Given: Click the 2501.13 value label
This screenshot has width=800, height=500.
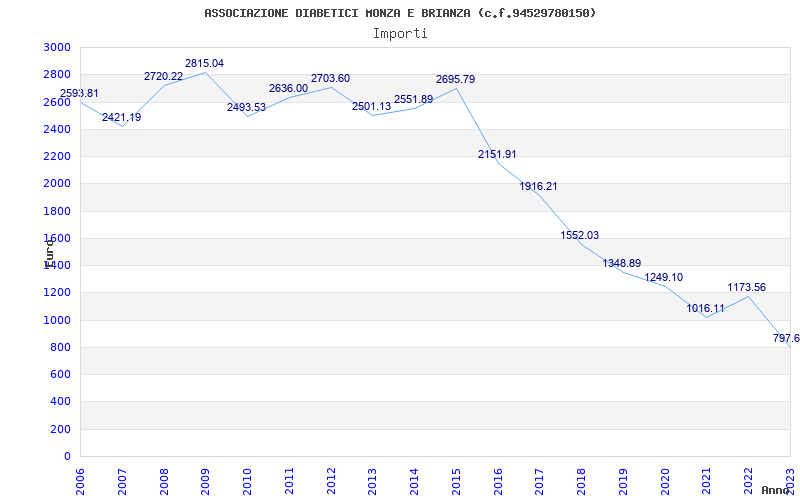Looking at the screenshot, I should (x=371, y=107).
